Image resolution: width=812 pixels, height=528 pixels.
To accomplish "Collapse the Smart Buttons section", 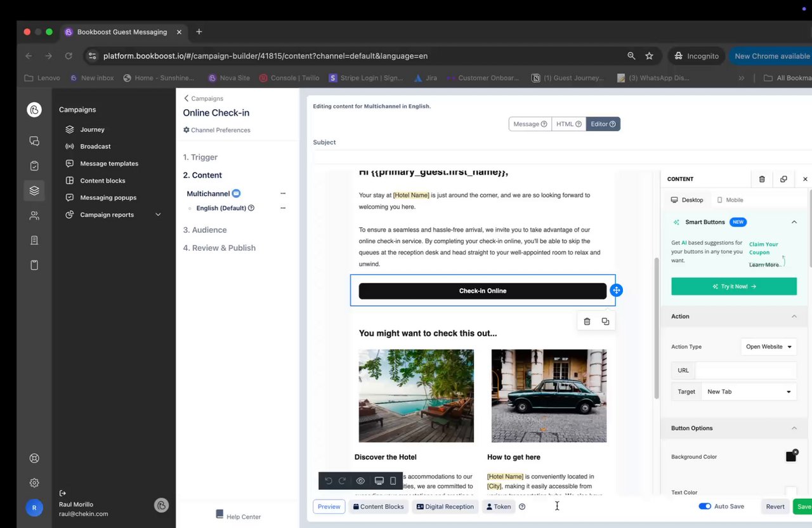I will (x=794, y=222).
